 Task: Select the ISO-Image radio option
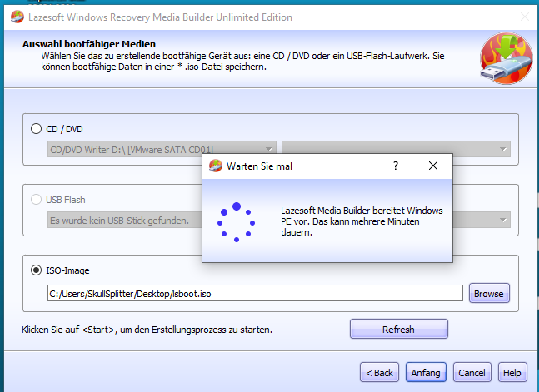(x=36, y=270)
